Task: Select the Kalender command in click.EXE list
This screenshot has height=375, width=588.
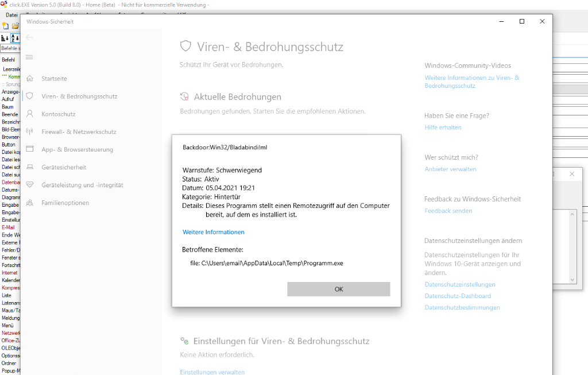Action: coord(10,280)
